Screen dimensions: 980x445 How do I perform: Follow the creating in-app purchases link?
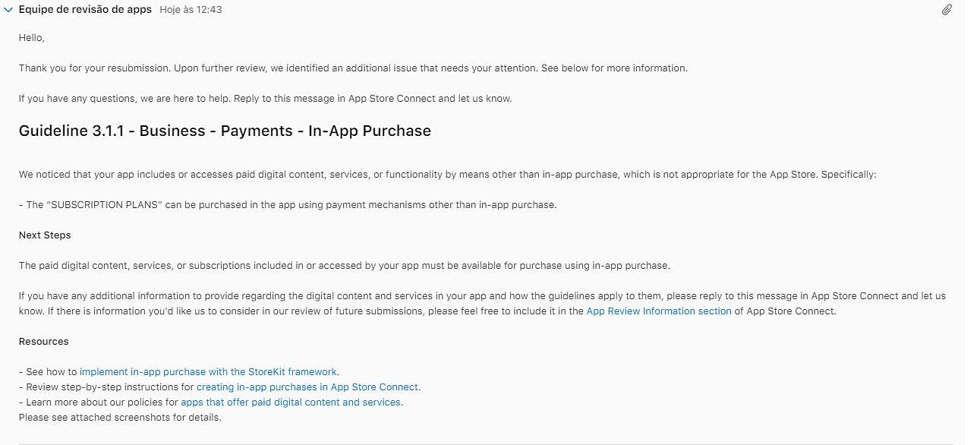pyautogui.click(x=307, y=387)
